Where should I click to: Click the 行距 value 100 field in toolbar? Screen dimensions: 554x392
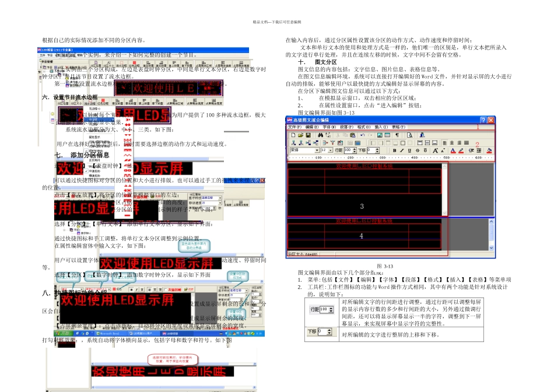[x=348, y=150]
